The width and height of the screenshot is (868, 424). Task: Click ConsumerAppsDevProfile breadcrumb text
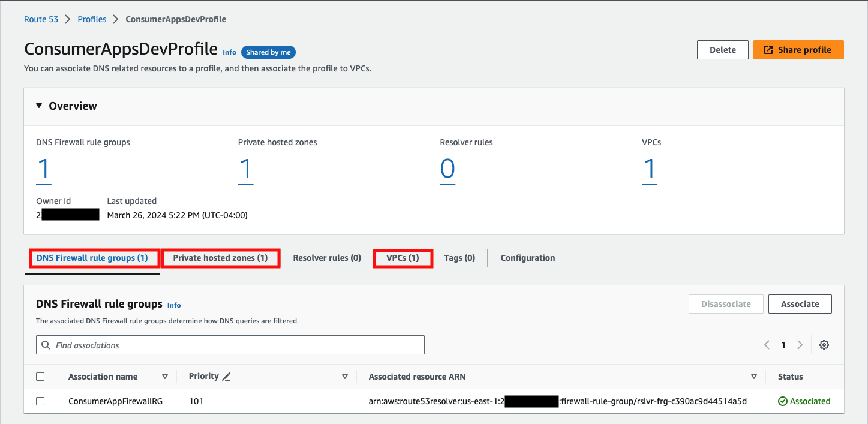[176, 19]
